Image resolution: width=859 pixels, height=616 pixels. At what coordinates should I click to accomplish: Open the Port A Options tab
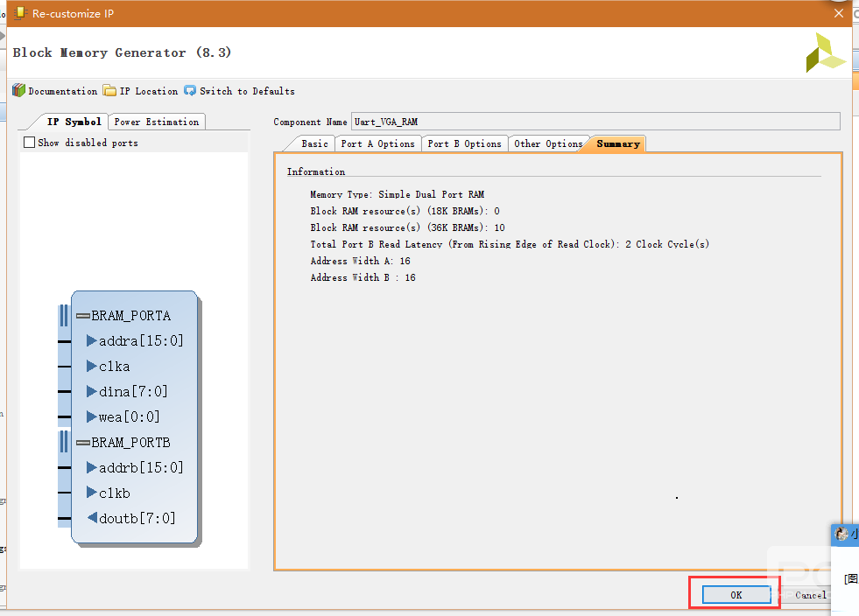pos(378,143)
